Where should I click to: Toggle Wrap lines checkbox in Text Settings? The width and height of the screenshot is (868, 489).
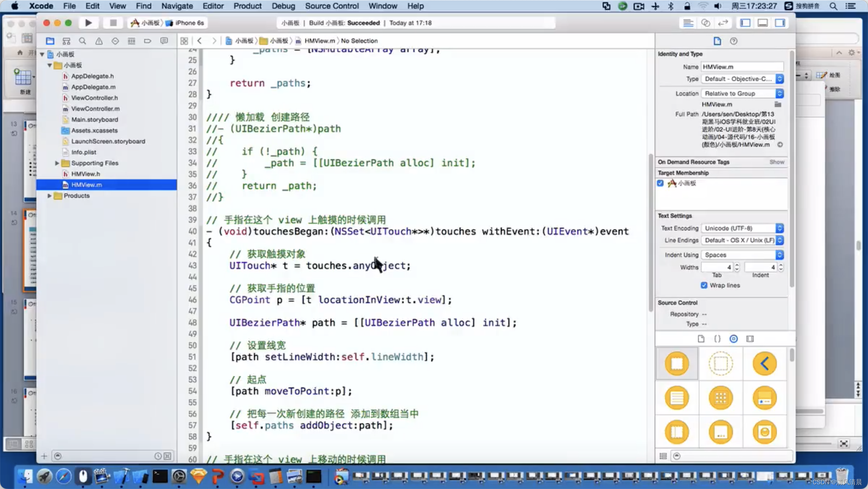pyautogui.click(x=704, y=285)
